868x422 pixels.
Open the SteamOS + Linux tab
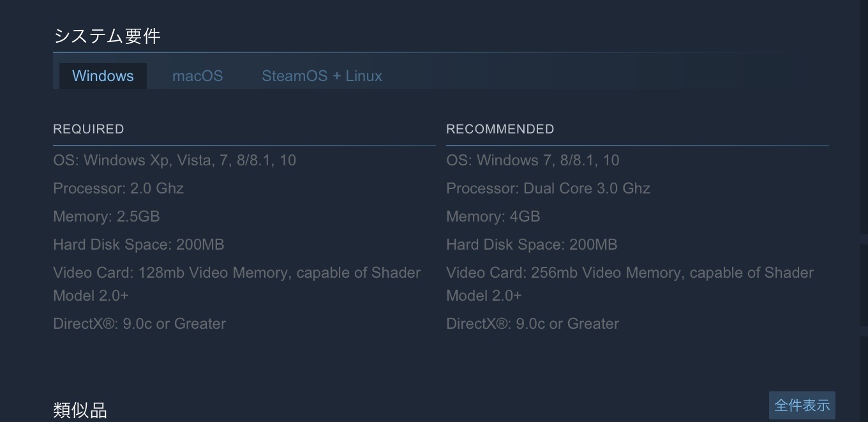tap(322, 76)
